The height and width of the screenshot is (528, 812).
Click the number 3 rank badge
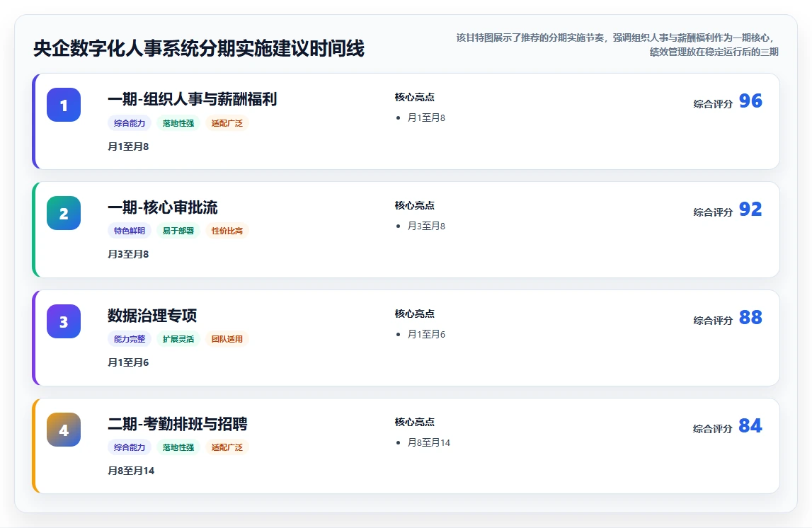point(64,321)
